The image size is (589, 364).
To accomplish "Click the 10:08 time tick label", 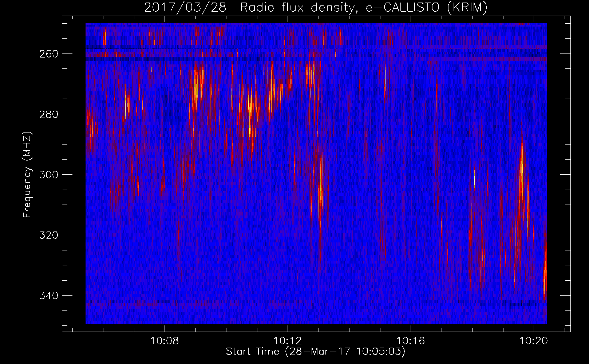I will [165, 341].
